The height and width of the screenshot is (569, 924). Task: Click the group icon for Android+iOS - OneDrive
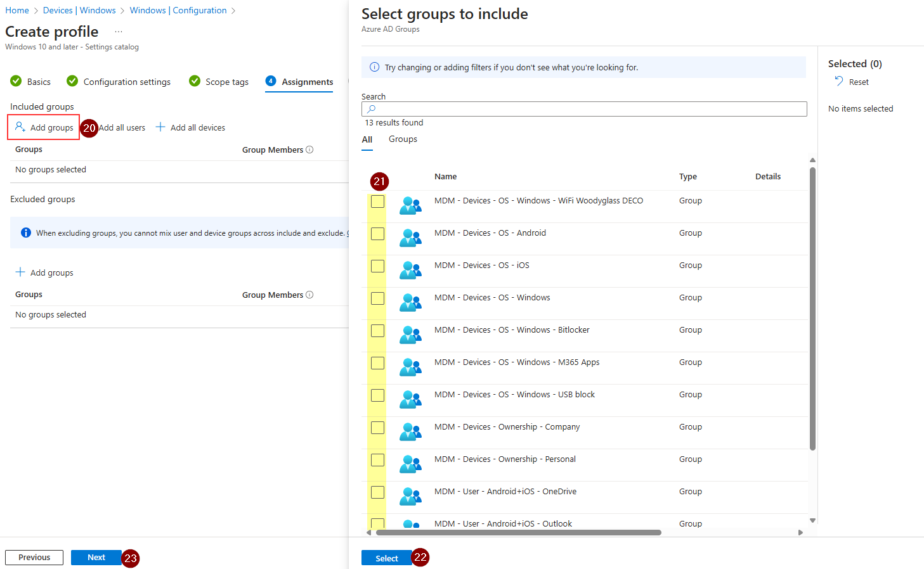click(x=410, y=497)
